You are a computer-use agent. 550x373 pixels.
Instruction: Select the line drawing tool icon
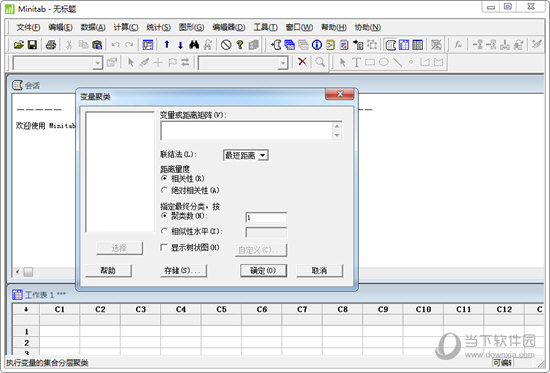pos(397,62)
